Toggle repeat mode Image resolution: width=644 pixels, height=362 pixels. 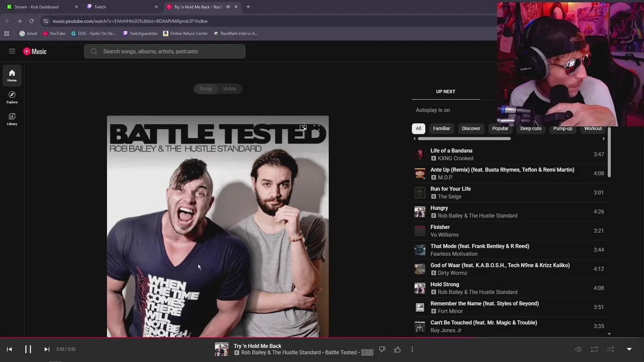click(594, 349)
